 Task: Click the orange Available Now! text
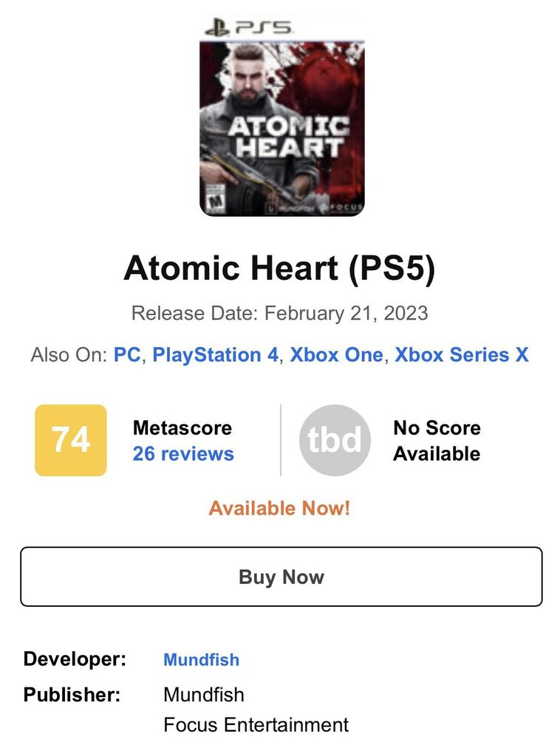point(279,509)
